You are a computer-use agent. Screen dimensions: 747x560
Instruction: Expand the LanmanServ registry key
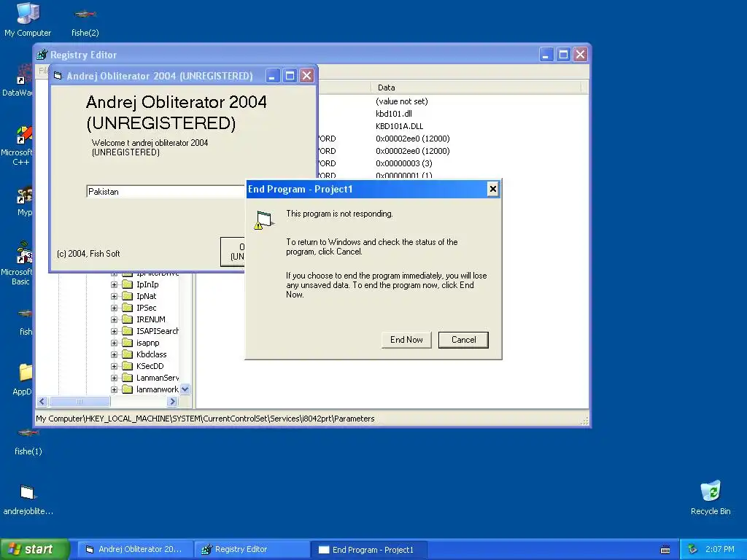point(114,378)
